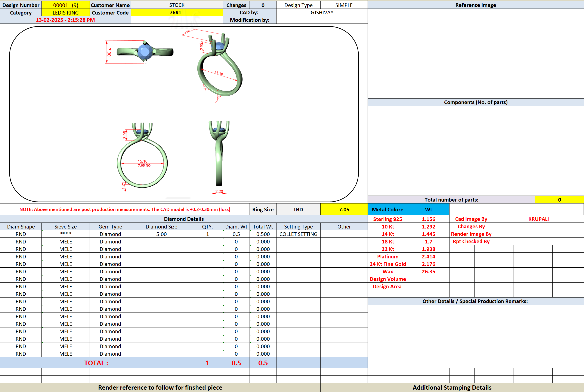Select the Design Type value SIMPLE

coord(344,5)
